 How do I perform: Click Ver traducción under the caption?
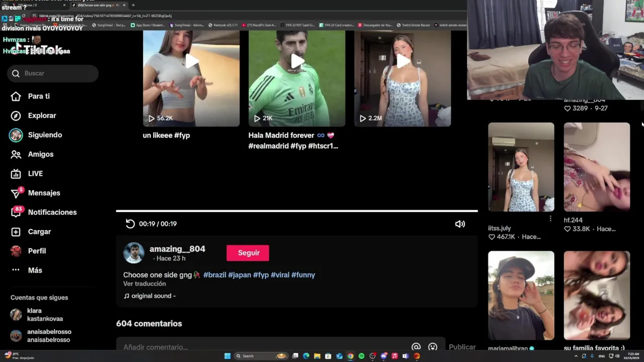[x=144, y=284]
